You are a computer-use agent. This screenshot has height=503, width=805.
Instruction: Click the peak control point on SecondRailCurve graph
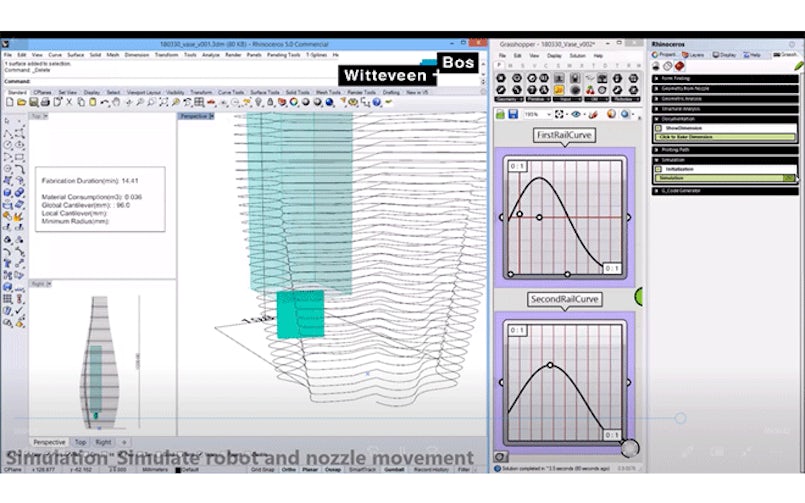coord(549,365)
